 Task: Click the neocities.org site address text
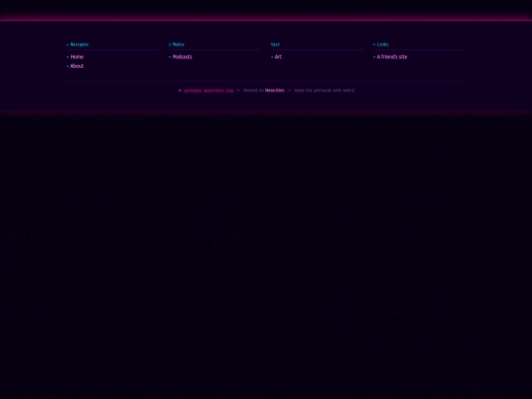[x=208, y=91]
